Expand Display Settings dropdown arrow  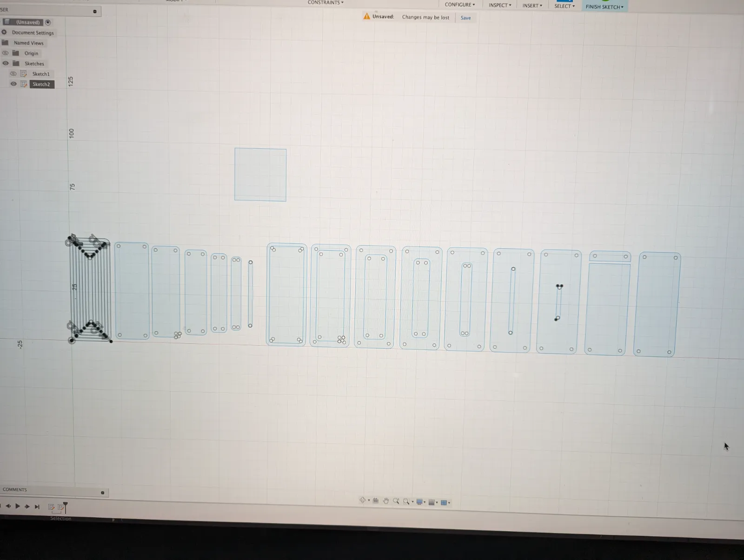pyautogui.click(x=425, y=502)
